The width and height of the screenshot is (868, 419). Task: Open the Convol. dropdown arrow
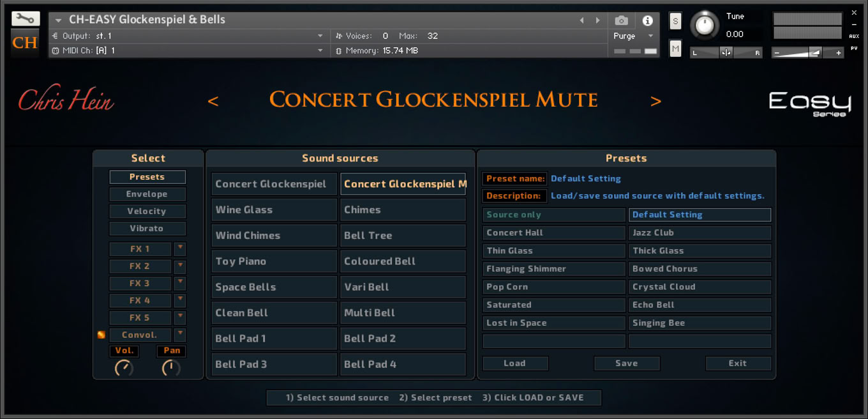tap(180, 335)
